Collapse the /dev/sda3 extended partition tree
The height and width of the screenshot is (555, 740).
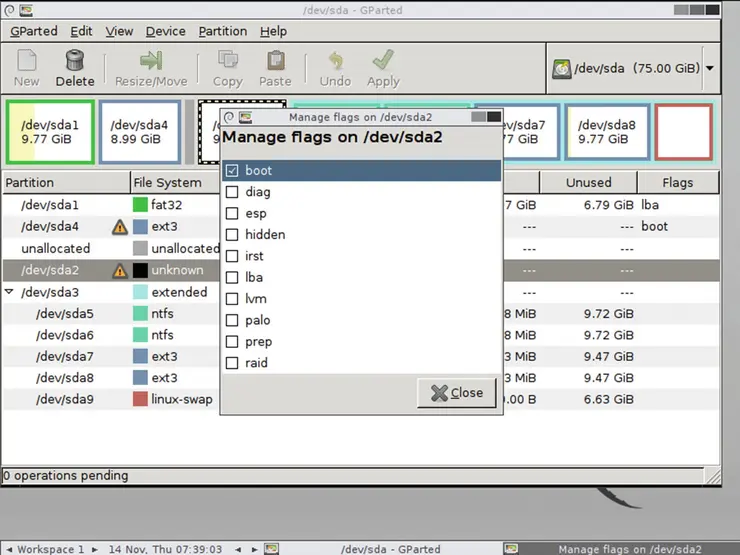pyautogui.click(x=10, y=293)
